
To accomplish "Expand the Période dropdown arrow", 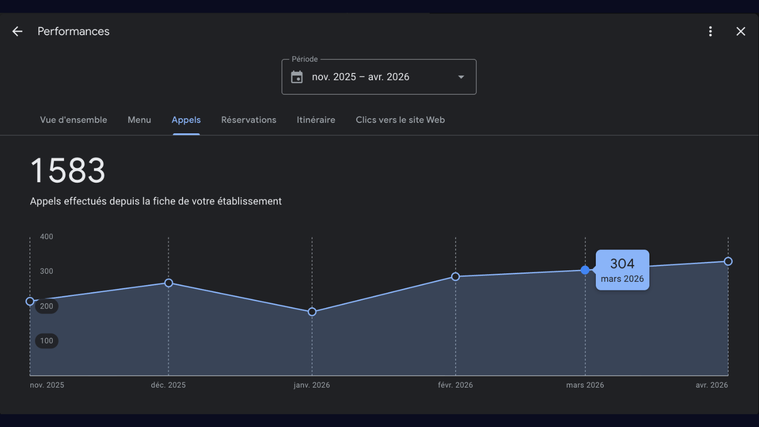I will tap(461, 77).
